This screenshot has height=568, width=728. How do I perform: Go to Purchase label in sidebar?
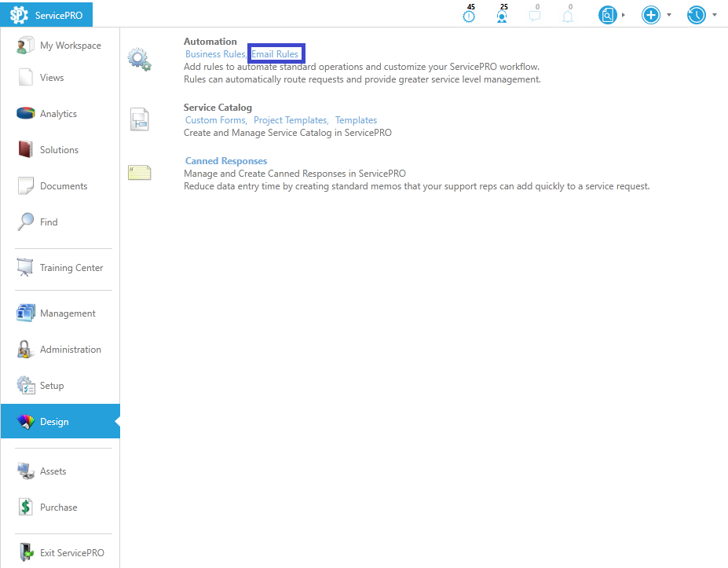coord(58,508)
